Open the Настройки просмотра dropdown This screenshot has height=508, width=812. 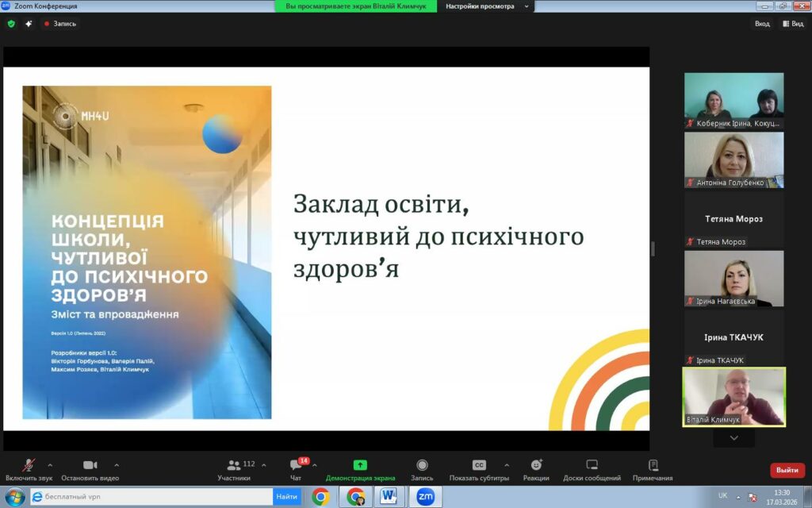coord(485,6)
